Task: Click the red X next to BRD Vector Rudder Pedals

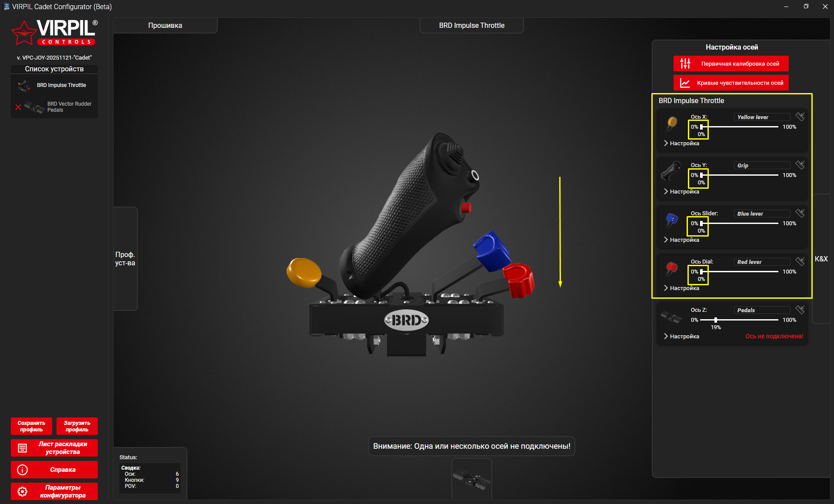Action: pos(18,107)
